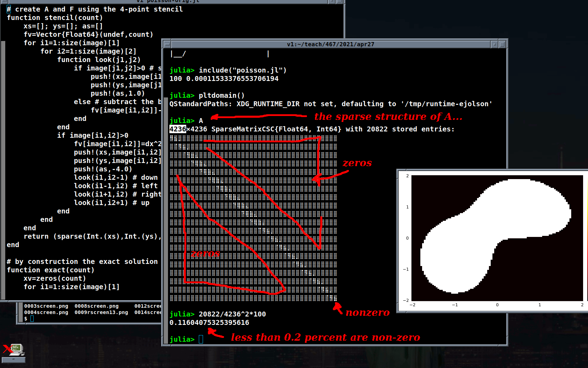Iconify the vi poisson-orig.jl editor window

click(x=331, y=1)
